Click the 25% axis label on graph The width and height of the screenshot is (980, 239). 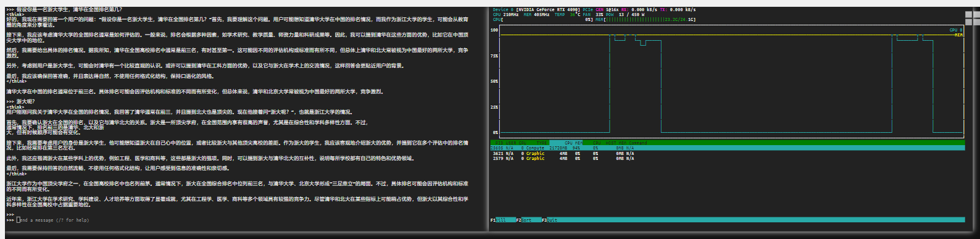coord(494,107)
